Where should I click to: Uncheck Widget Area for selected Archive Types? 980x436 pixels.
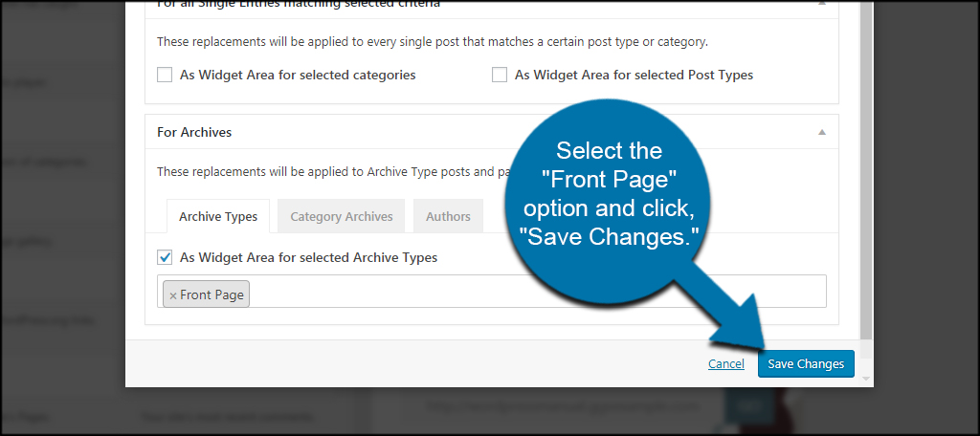coord(165,257)
